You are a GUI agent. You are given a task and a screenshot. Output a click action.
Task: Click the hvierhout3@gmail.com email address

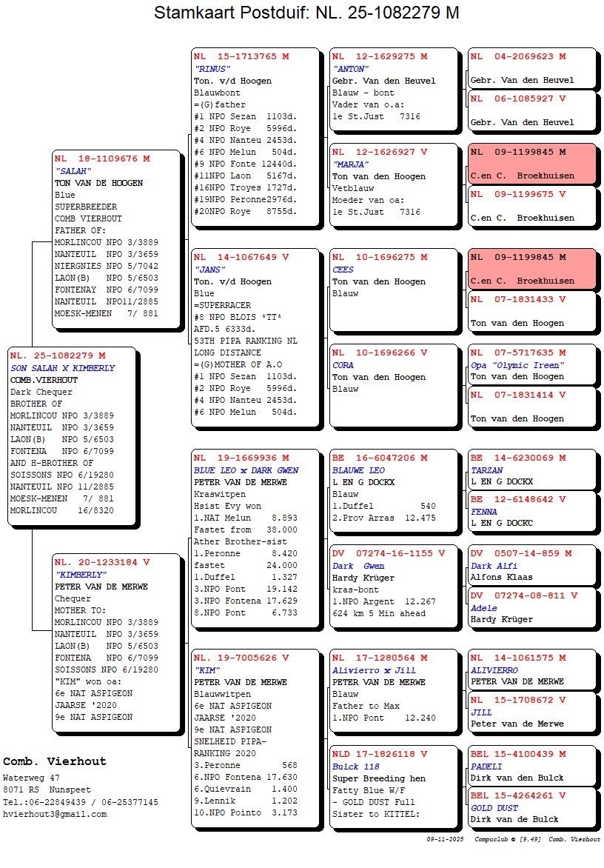[55, 814]
